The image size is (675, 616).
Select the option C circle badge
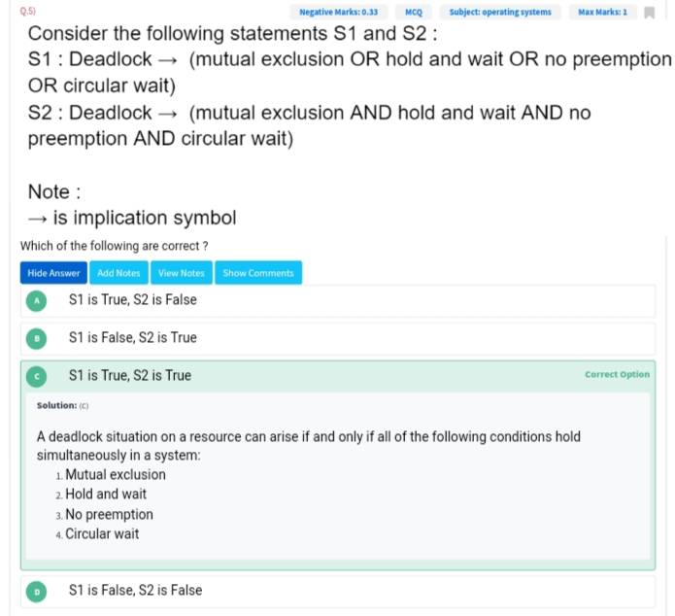pyautogui.click(x=38, y=376)
